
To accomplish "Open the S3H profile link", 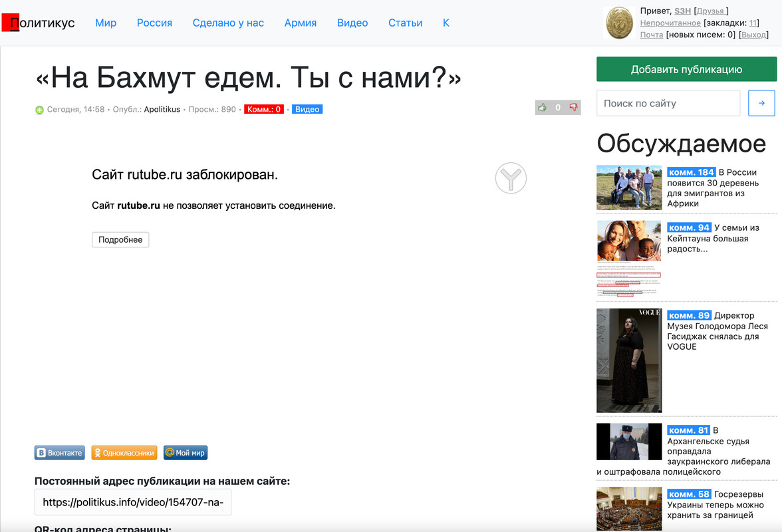I will click(x=683, y=11).
